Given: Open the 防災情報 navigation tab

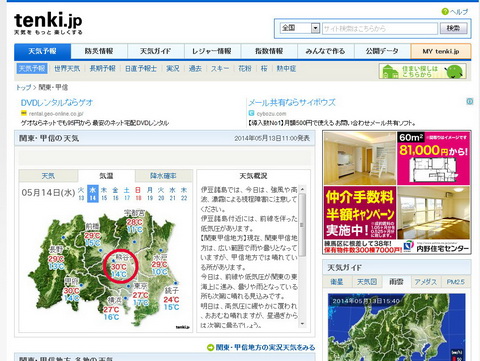Looking at the screenshot, I should (x=99, y=51).
